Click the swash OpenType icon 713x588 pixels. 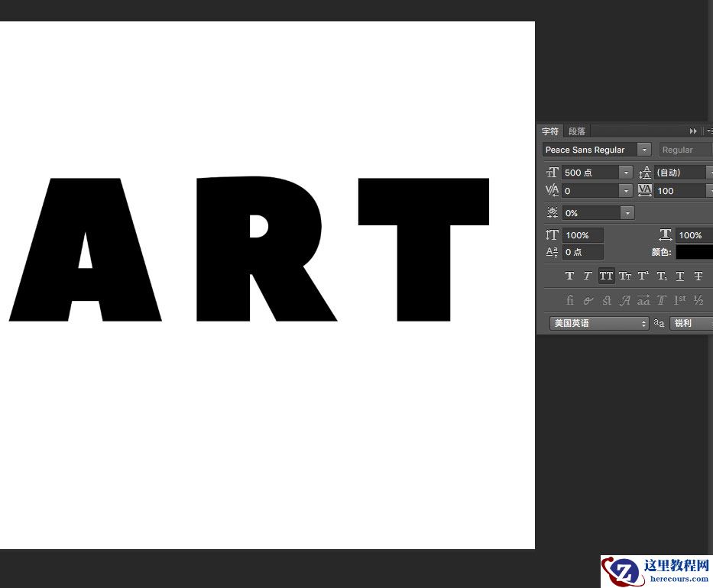tap(625, 300)
